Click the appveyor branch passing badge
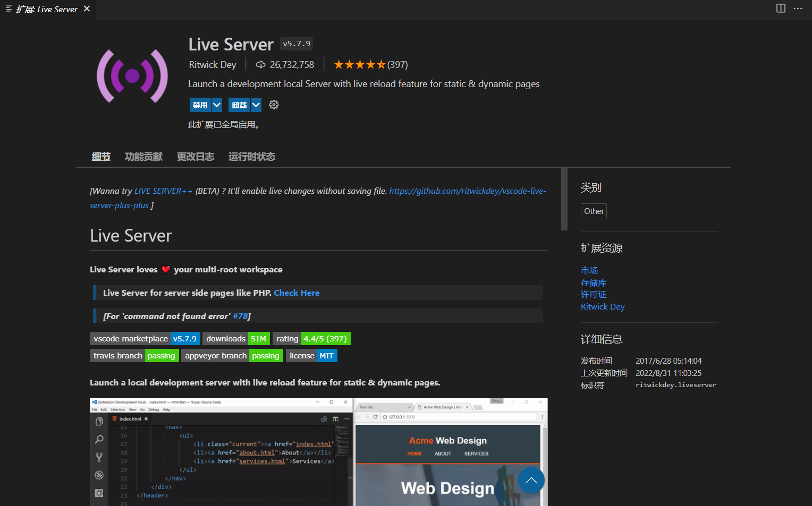Image resolution: width=812 pixels, height=506 pixels. coord(232,356)
